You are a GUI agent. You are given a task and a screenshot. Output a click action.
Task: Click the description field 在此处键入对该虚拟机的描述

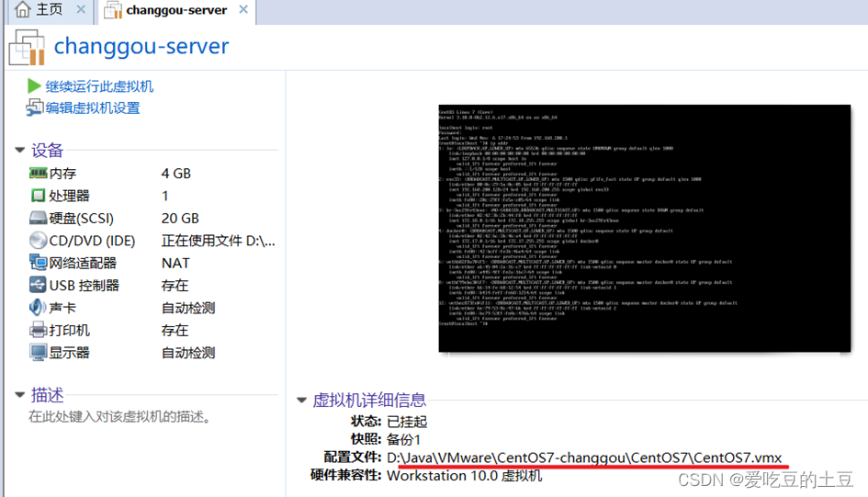(x=119, y=417)
